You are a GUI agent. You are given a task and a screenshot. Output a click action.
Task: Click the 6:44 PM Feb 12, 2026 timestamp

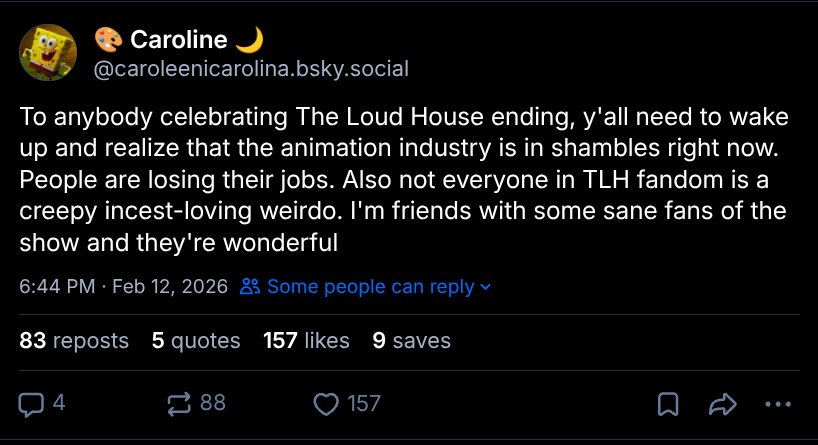pyautogui.click(x=123, y=287)
